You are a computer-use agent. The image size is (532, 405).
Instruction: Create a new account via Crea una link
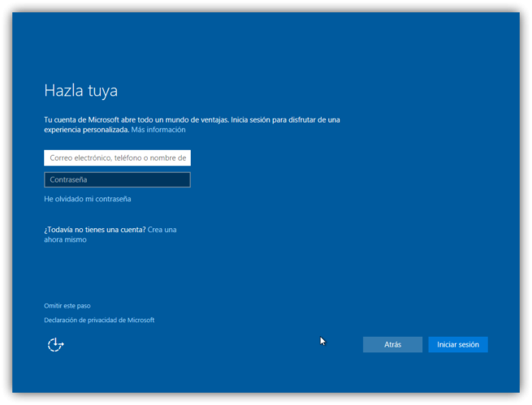pos(162,230)
